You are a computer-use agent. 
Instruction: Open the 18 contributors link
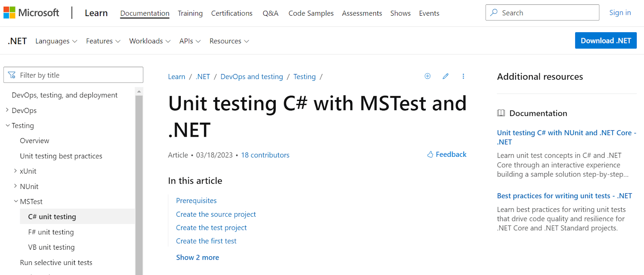click(x=265, y=155)
